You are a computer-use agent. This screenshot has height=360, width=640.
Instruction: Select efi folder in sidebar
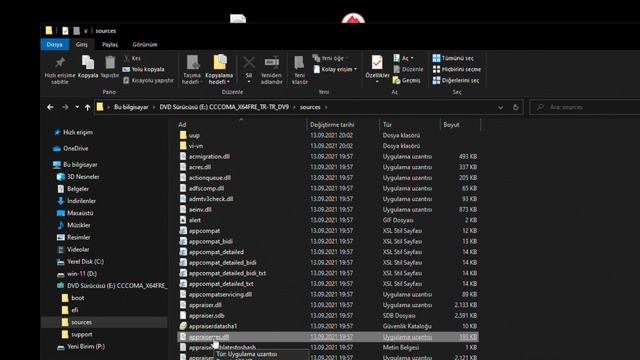click(70, 310)
